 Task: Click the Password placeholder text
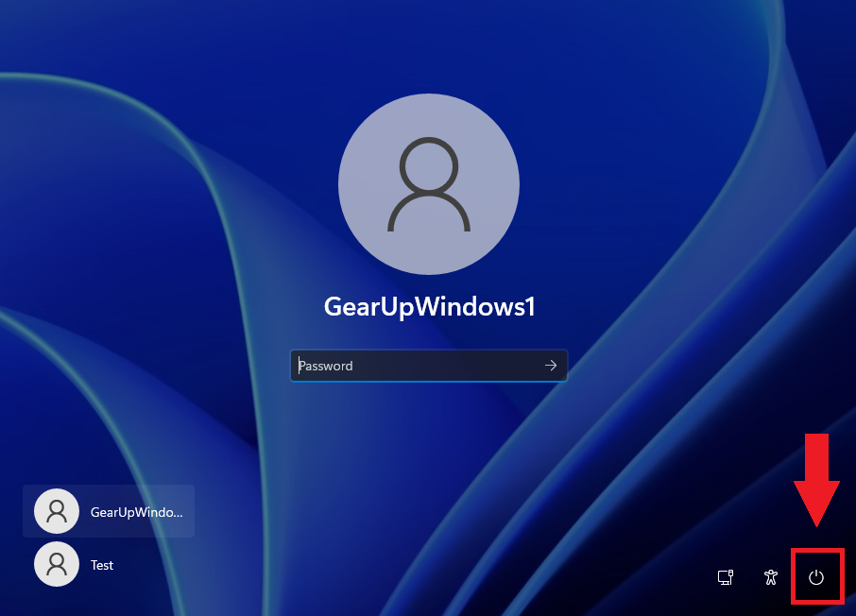click(326, 366)
